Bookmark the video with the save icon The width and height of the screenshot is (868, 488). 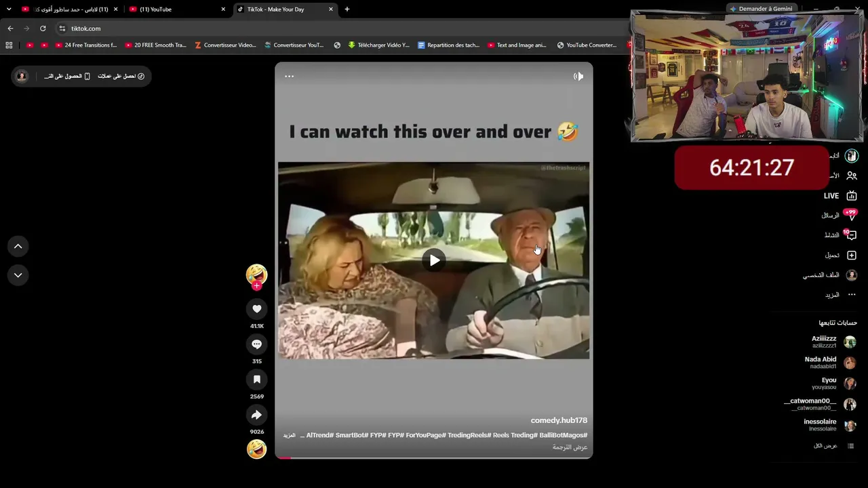tap(256, 380)
